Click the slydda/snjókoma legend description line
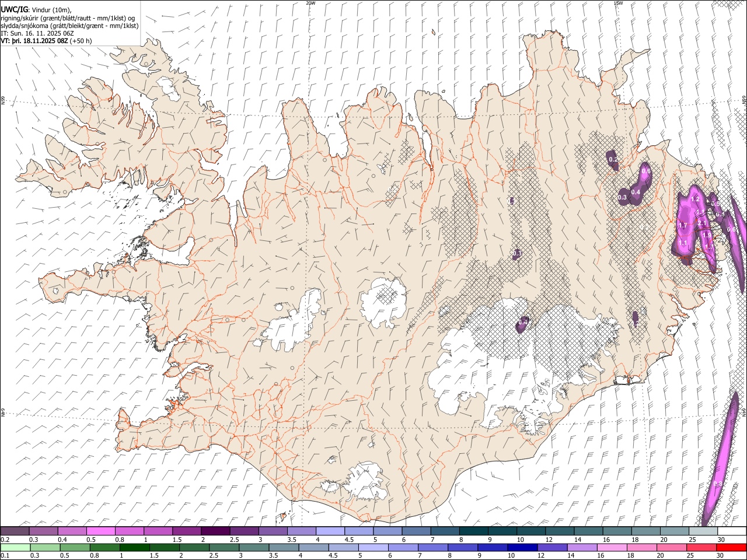Screen dimensions: 747x560 69,26
